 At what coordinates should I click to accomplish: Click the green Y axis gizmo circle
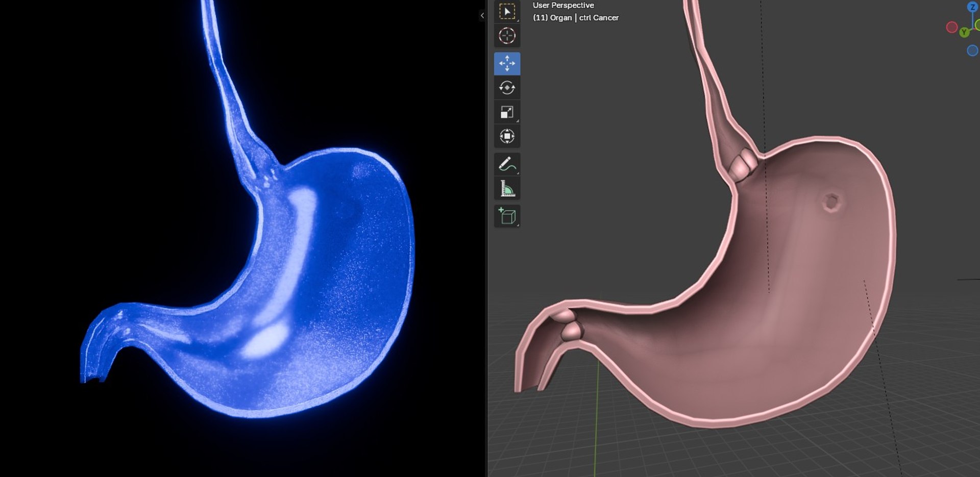pyautogui.click(x=964, y=32)
